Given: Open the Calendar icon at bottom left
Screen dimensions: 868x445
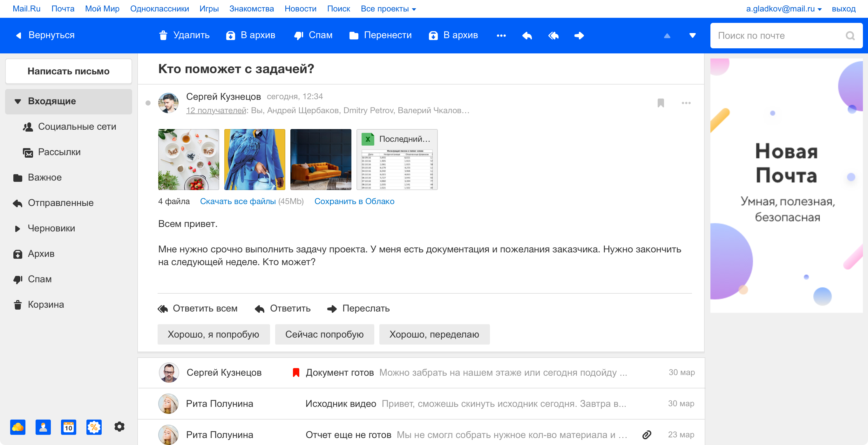Looking at the screenshot, I should (x=68, y=427).
